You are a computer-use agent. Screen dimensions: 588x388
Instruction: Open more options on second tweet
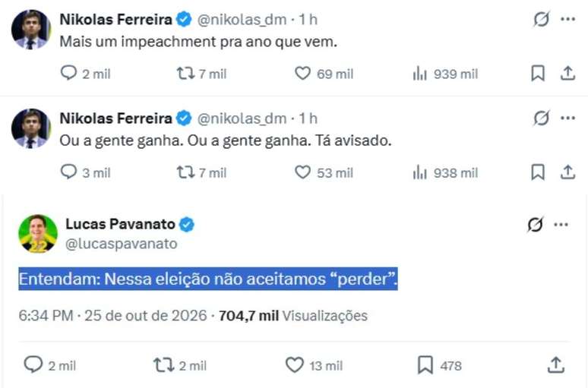[567, 118]
